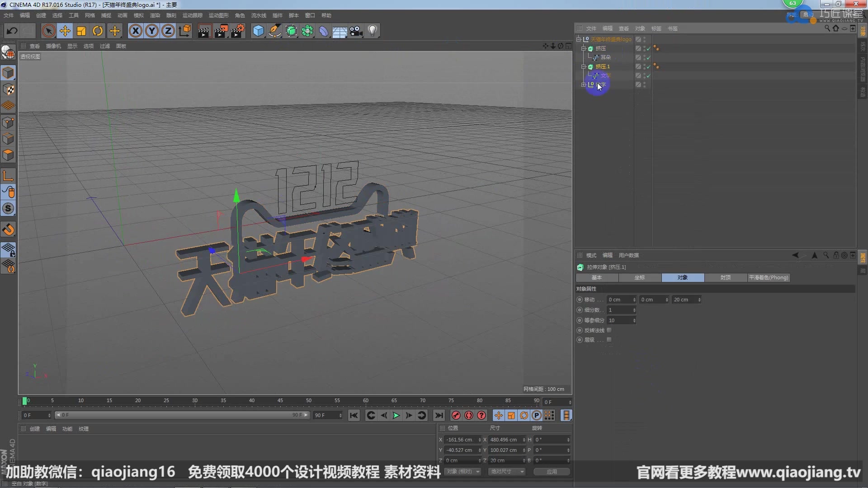Open the 创建 menu in material manager
Screen dimensions: 868x488
(35, 429)
